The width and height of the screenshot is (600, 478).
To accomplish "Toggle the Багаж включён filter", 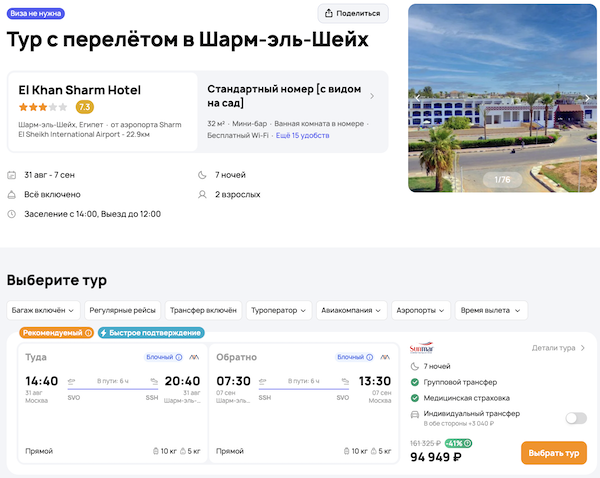I will [42, 310].
